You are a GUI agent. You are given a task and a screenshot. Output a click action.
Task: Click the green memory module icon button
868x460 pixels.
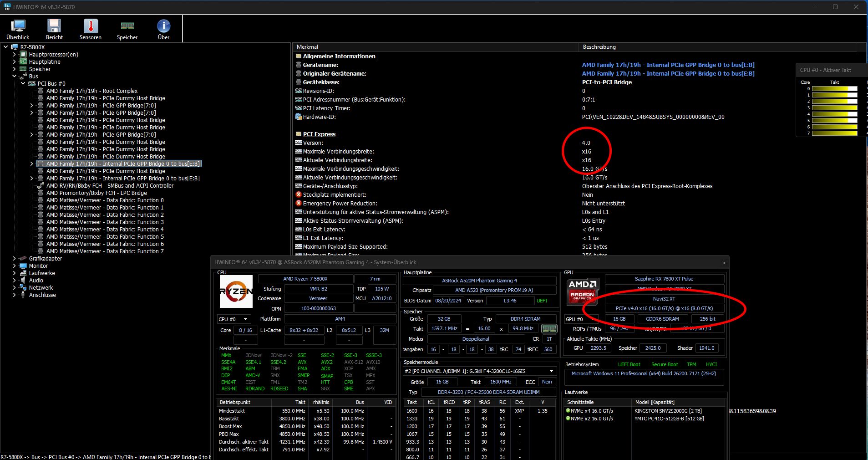coord(549,328)
